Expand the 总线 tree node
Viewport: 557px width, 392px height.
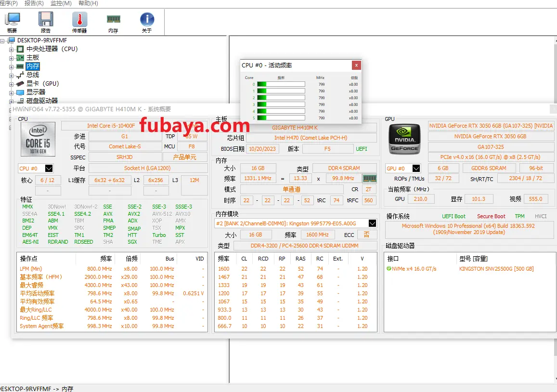coord(12,75)
